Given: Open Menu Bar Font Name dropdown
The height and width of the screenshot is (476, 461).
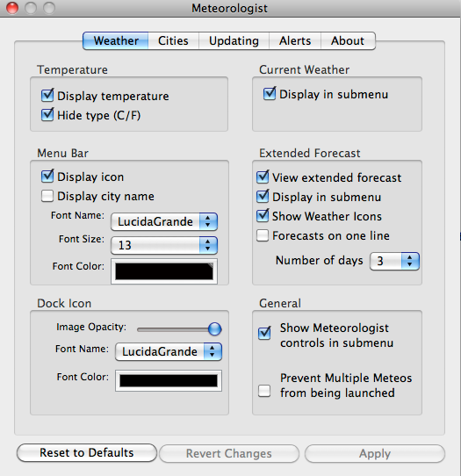Looking at the screenshot, I should [x=164, y=221].
